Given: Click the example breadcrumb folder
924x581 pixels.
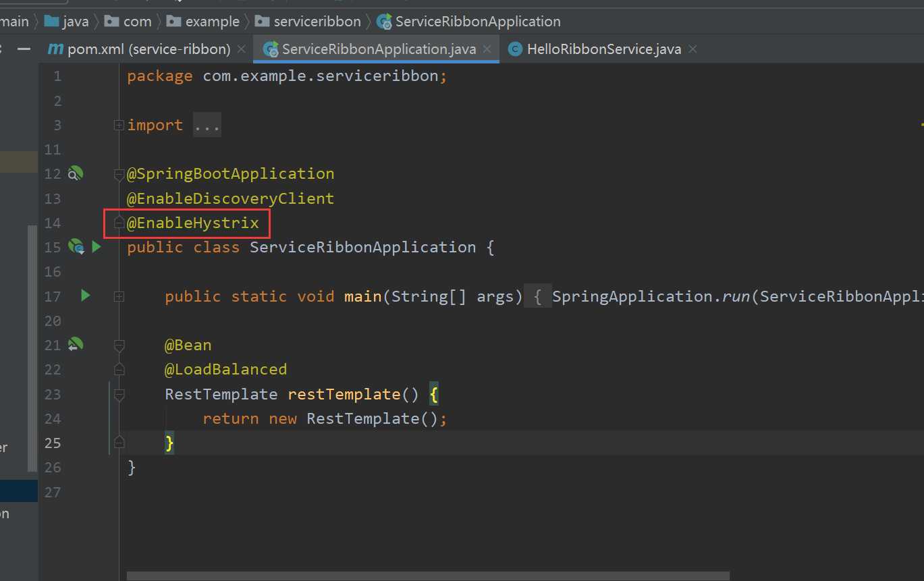Looking at the screenshot, I should click(203, 22).
